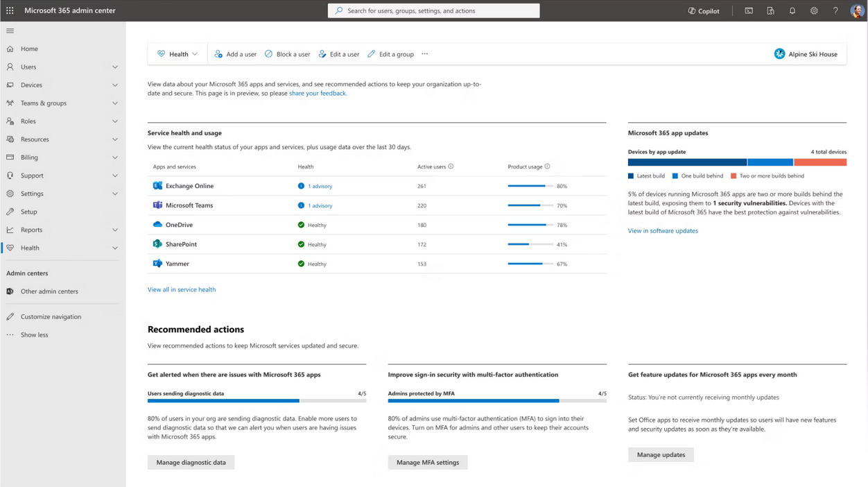The width and height of the screenshot is (868, 487).
Task: Click the SharePoint app icon
Action: coord(157,244)
